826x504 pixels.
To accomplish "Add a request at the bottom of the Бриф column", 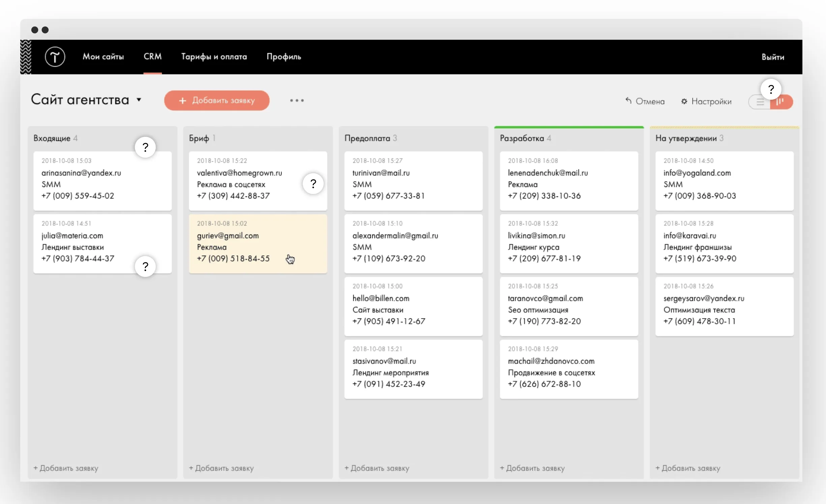I will [221, 468].
